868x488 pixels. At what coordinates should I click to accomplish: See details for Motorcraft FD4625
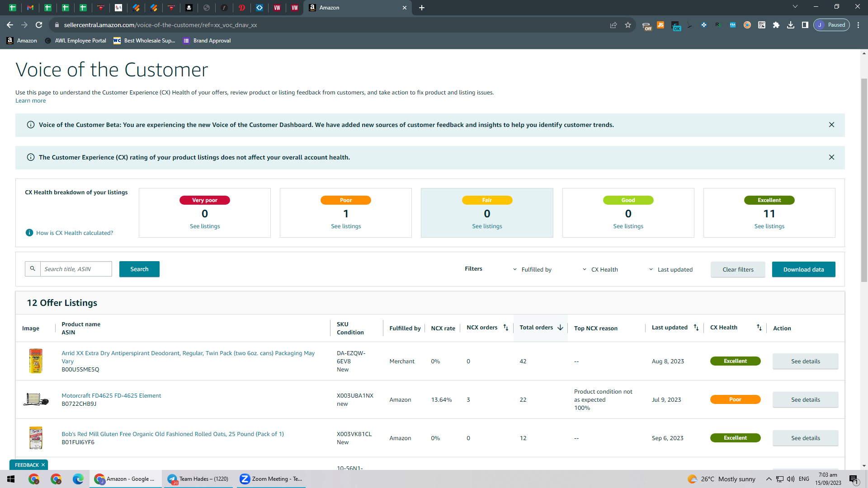pyautogui.click(x=805, y=400)
